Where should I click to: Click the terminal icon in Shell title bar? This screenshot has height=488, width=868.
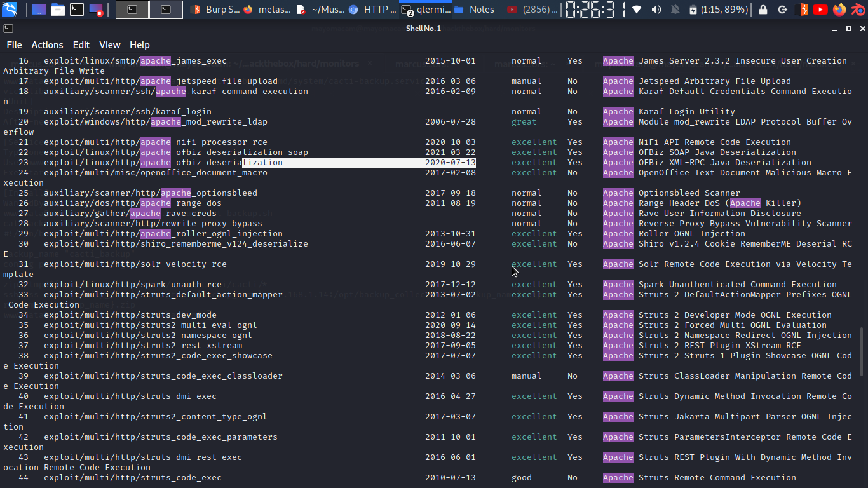coord(7,29)
